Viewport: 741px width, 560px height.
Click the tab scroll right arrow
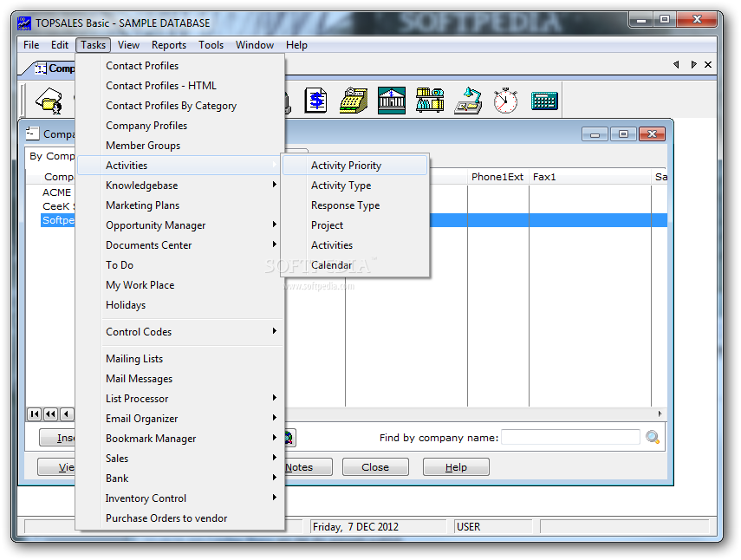[693, 64]
